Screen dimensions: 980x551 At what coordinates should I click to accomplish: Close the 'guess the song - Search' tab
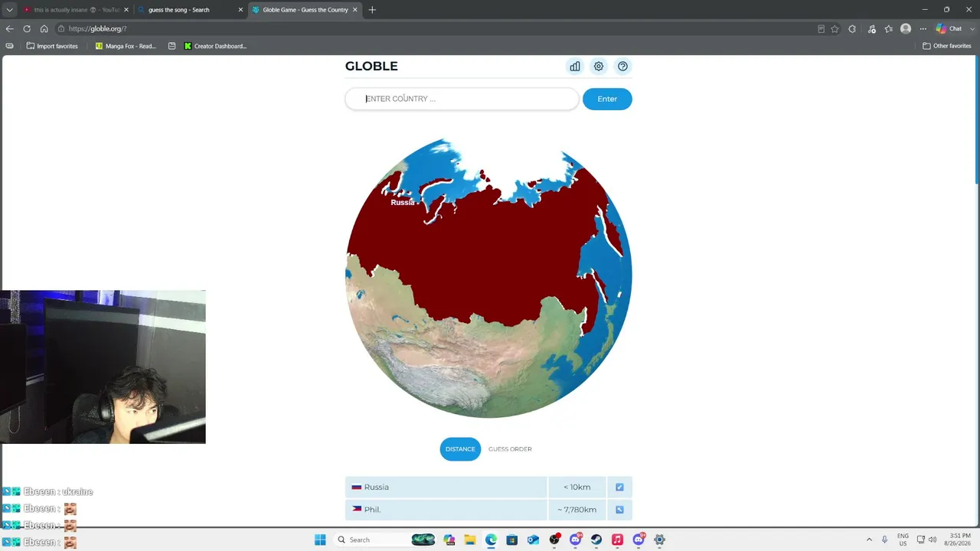240,10
